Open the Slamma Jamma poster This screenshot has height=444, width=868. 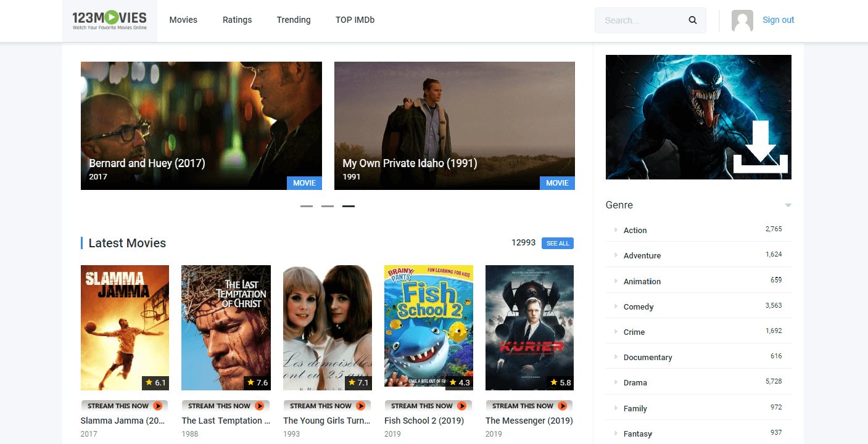click(125, 327)
